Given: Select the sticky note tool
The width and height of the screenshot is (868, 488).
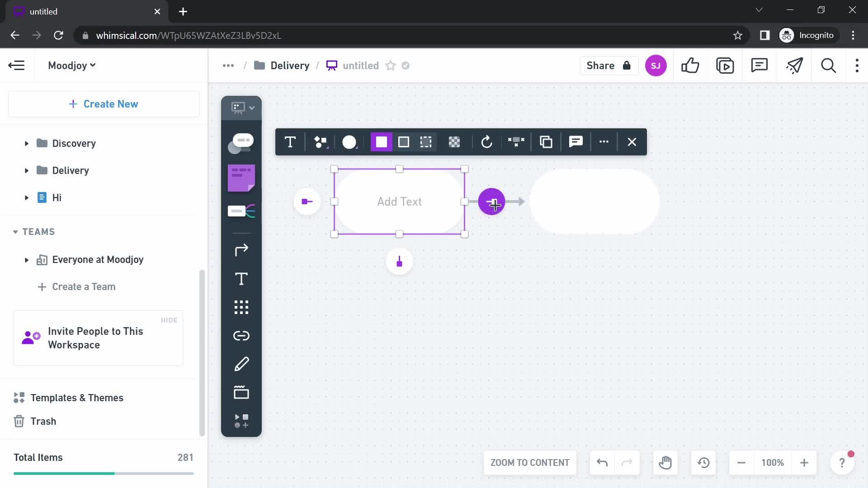Looking at the screenshot, I should pos(241,178).
